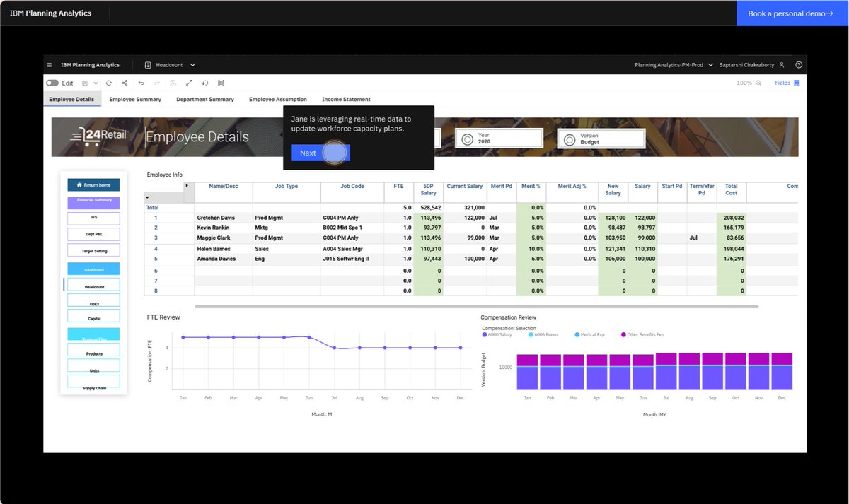Image resolution: width=849 pixels, height=504 pixels.
Task: Click the Target Setting sidebar button
Action: (x=93, y=250)
